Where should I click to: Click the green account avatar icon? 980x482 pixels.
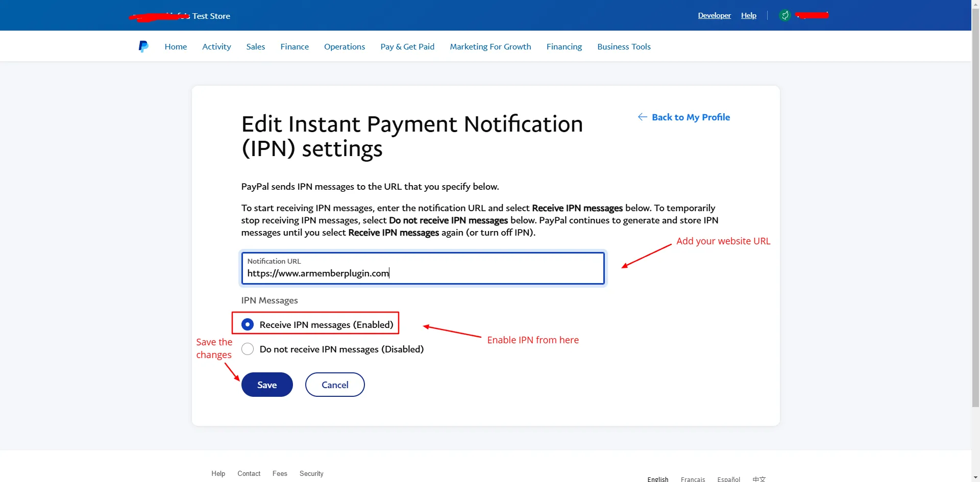[x=785, y=15]
